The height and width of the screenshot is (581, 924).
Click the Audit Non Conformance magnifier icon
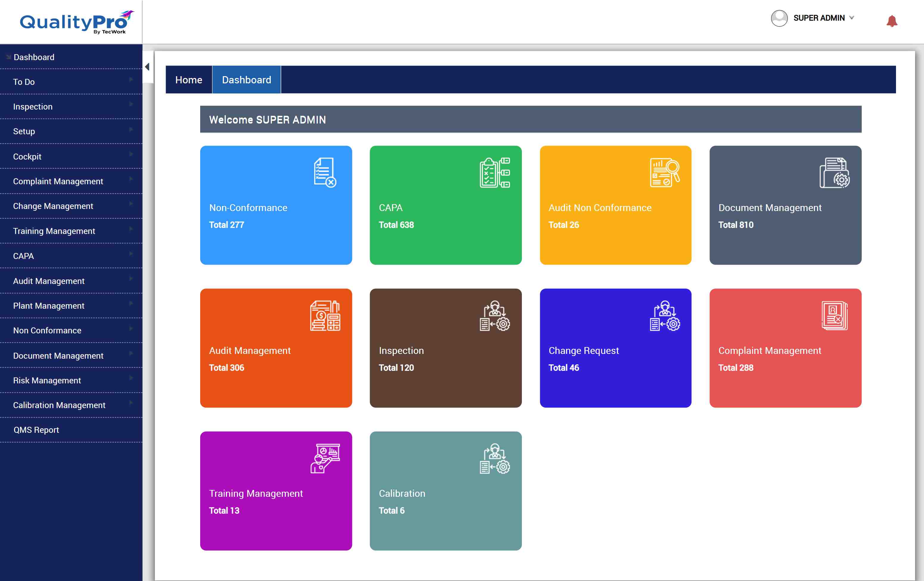click(x=664, y=172)
